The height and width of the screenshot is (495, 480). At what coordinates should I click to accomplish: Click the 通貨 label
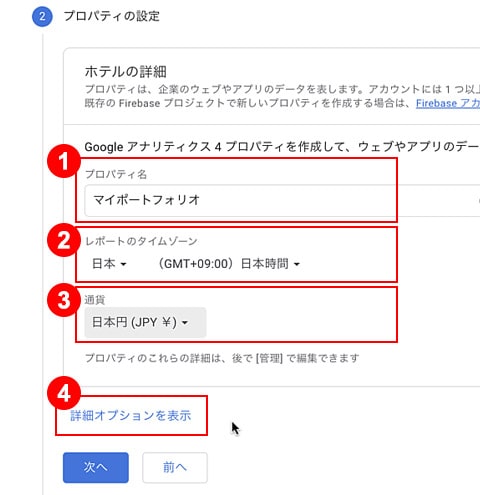pos(95,300)
